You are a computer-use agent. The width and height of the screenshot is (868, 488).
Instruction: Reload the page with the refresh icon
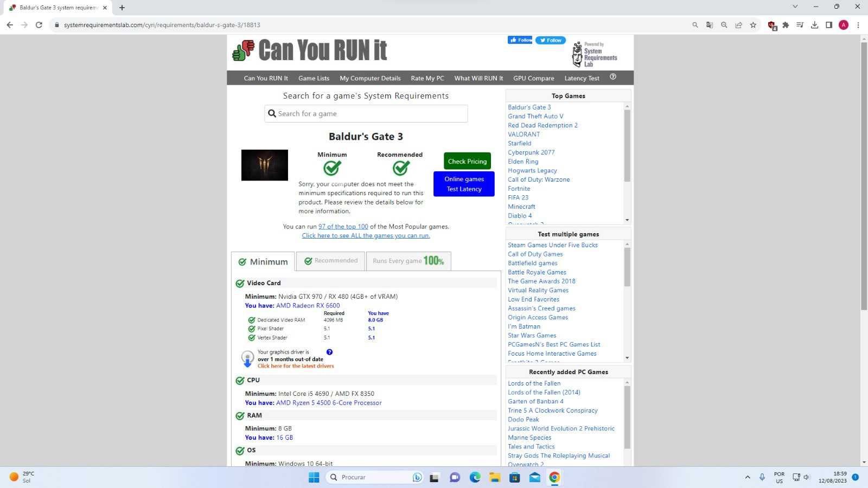pos(39,25)
